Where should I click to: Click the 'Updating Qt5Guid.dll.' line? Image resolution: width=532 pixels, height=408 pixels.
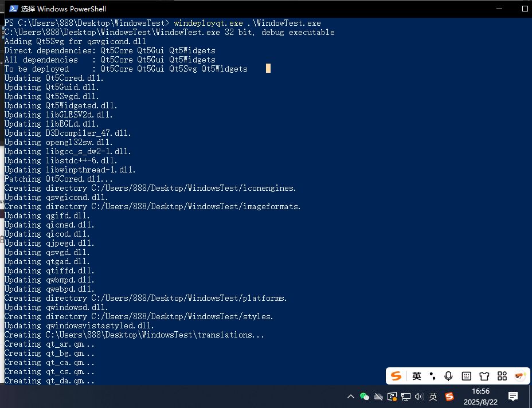coord(52,87)
